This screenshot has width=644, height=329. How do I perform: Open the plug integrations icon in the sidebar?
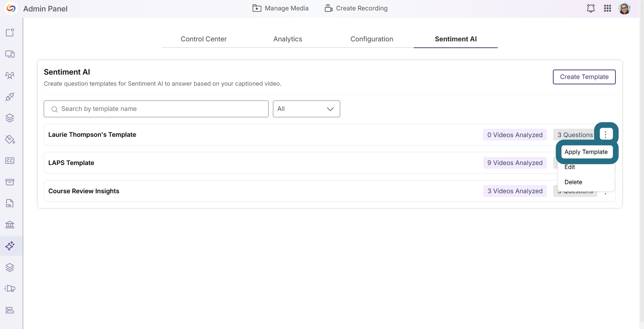(x=10, y=97)
